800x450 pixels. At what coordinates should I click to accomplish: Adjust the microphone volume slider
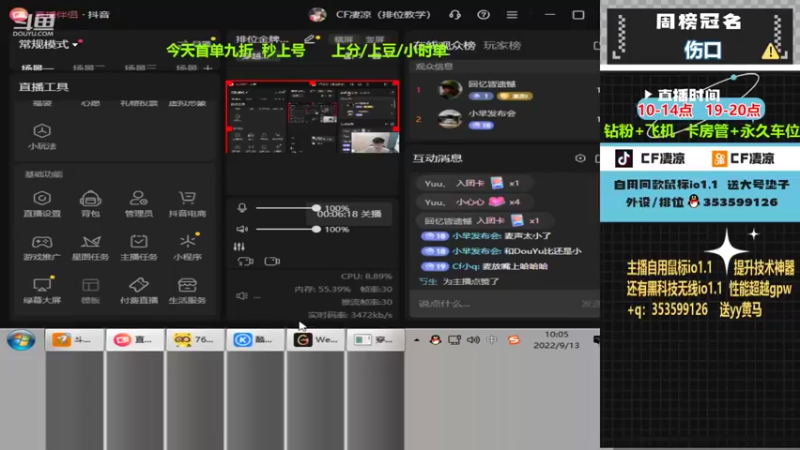coord(286,208)
